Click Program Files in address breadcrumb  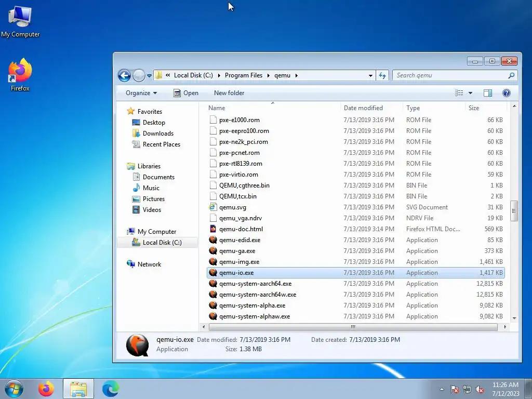click(244, 75)
